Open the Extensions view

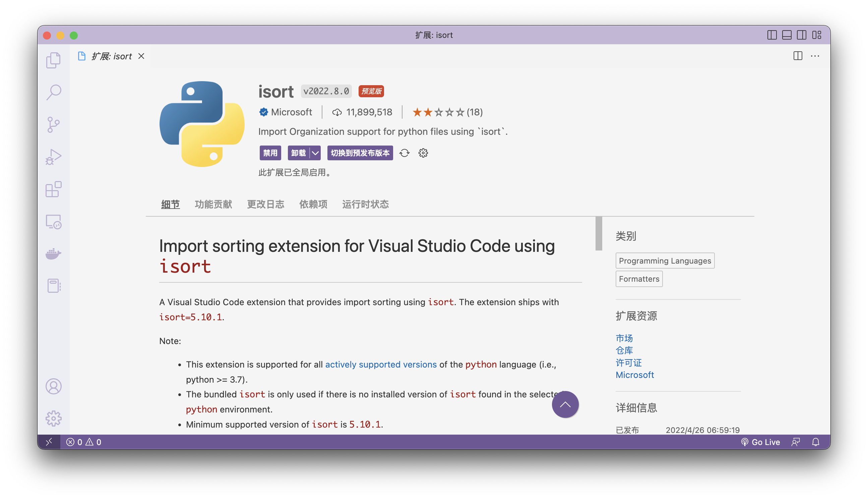(53, 189)
